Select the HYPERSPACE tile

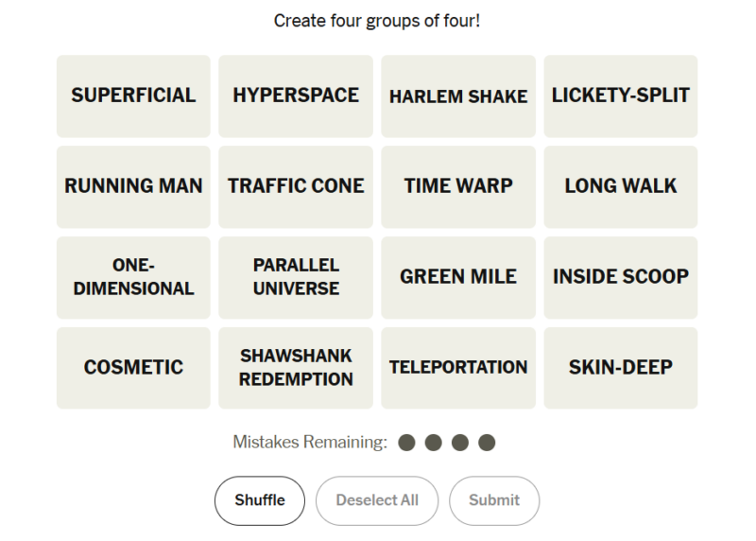click(296, 96)
